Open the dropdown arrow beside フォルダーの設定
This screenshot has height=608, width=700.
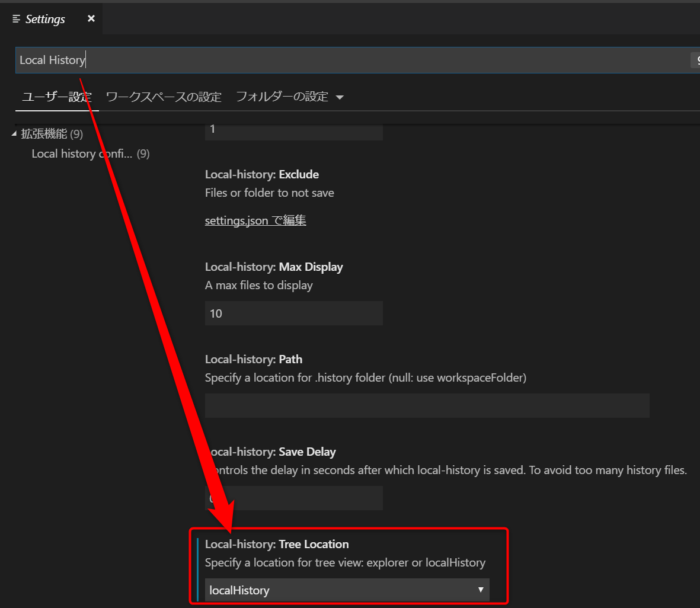coord(340,98)
